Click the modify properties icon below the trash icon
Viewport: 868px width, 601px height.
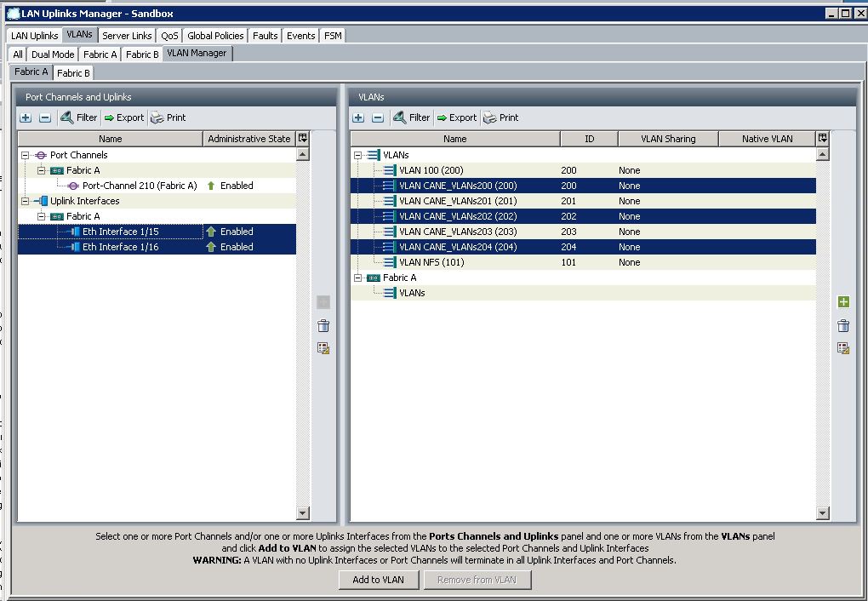pos(842,347)
